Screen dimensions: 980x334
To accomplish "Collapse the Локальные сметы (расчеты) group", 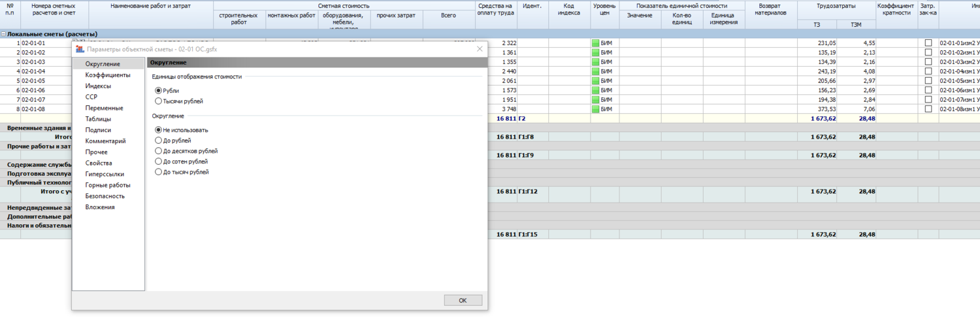I will point(3,34).
